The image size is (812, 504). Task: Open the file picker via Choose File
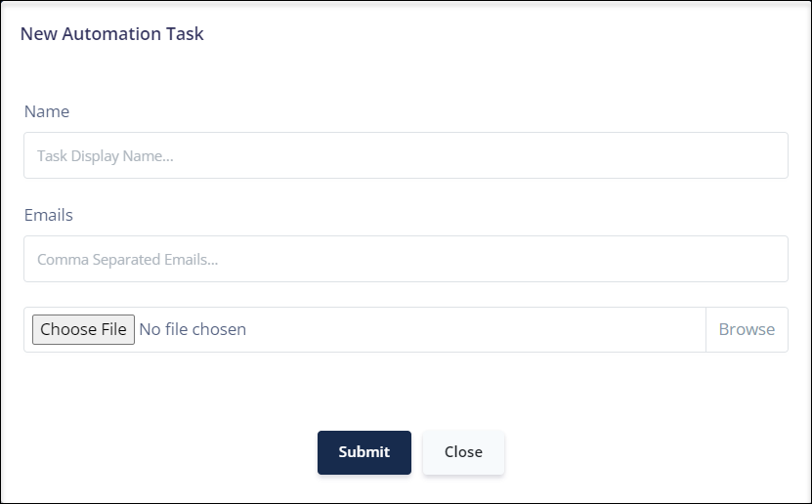[83, 329]
